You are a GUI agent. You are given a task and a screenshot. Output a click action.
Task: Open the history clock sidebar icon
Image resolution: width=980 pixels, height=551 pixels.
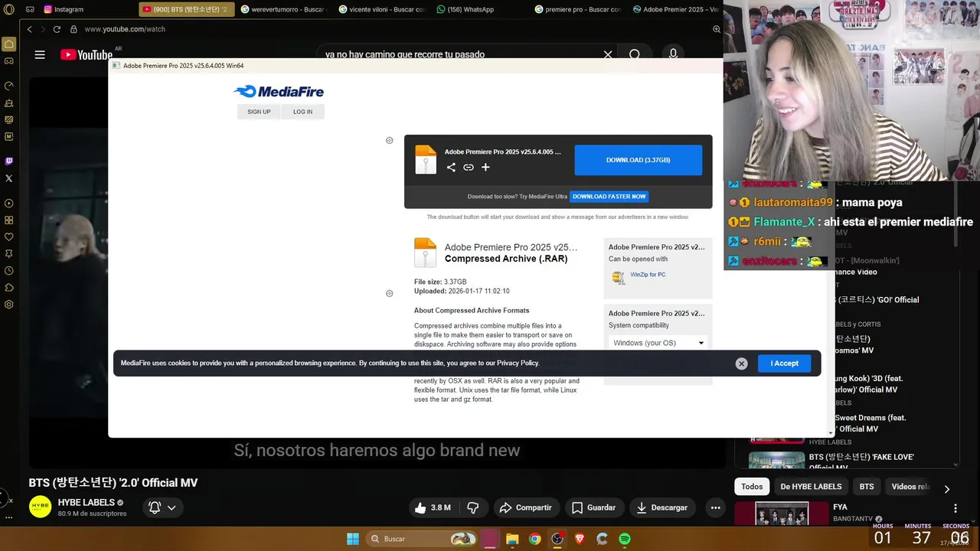[x=9, y=271]
